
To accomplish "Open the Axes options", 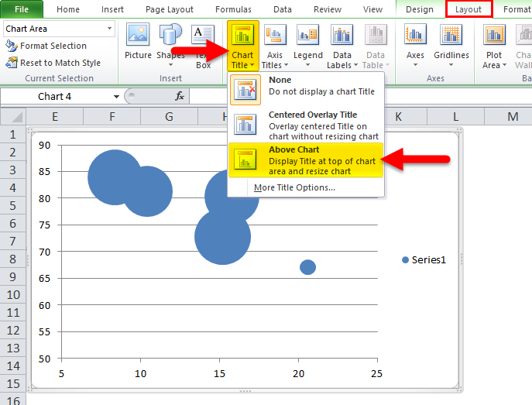I will pos(415,44).
